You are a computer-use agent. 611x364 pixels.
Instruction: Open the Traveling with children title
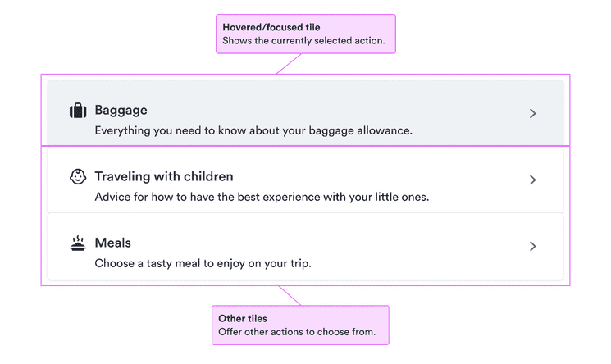point(164,176)
